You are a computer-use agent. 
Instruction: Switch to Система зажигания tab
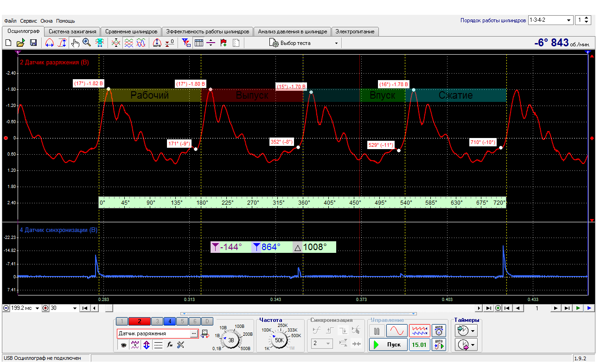click(x=73, y=31)
